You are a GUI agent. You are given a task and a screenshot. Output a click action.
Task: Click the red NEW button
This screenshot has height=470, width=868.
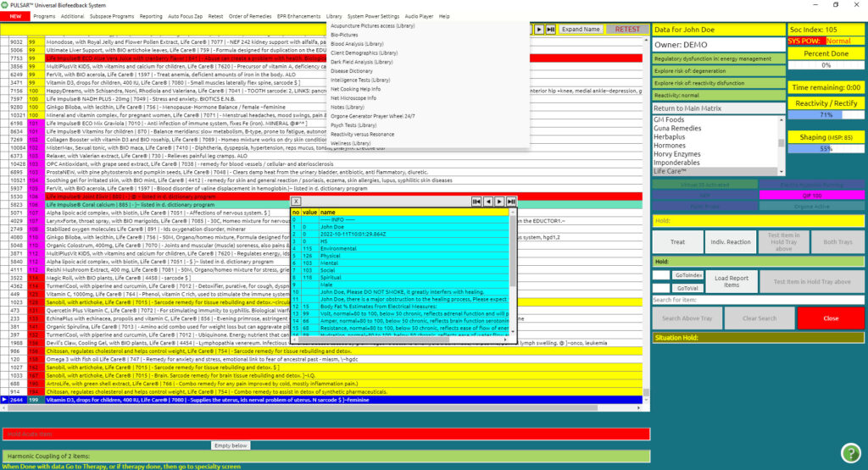(14, 16)
